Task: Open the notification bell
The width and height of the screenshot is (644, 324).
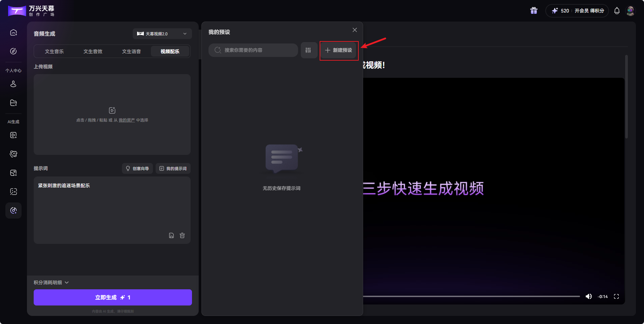Action: (616, 10)
